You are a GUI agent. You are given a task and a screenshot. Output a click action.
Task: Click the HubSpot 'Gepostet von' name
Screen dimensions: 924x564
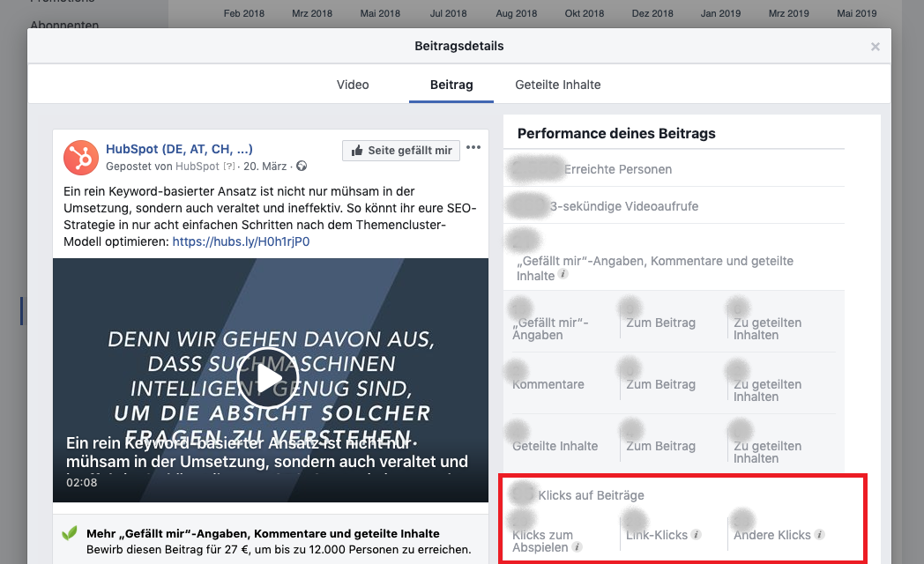click(x=197, y=166)
